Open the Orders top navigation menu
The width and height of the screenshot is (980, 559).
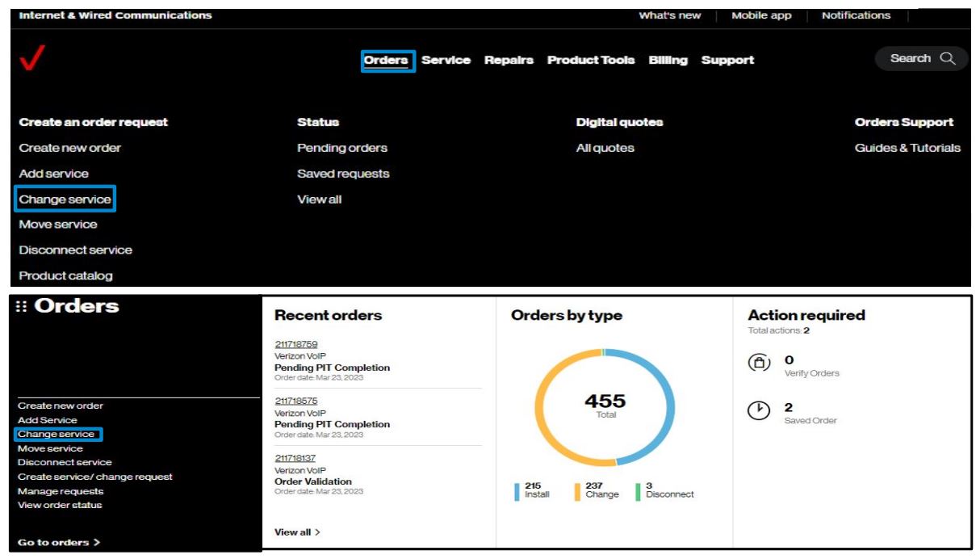click(386, 60)
